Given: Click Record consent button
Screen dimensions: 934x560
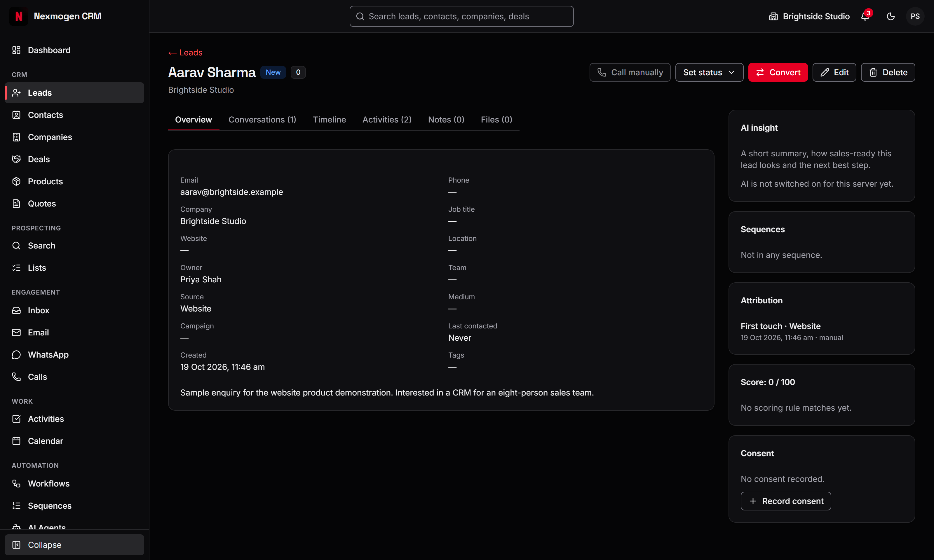Looking at the screenshot, I should tap(786, 501).
